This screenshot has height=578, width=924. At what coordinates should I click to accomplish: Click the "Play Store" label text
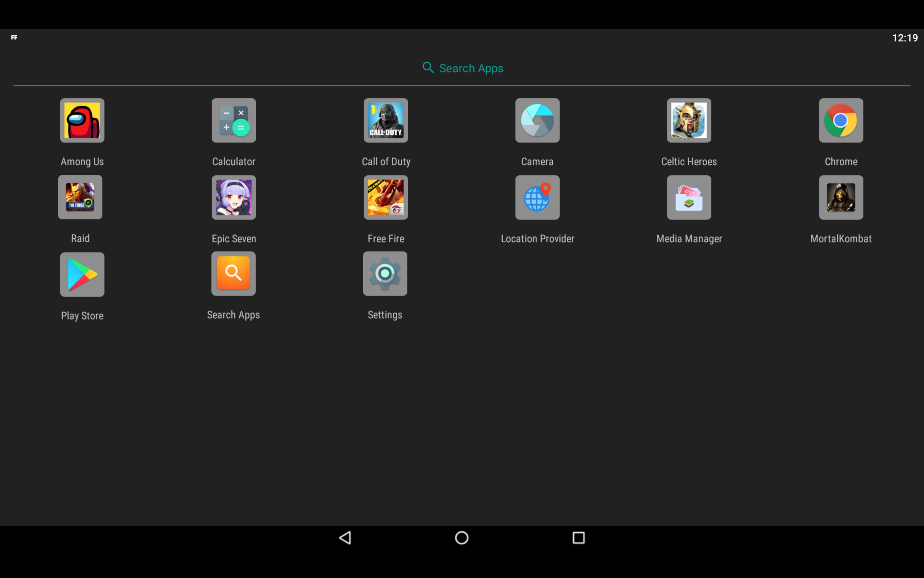tap(82, 316)
